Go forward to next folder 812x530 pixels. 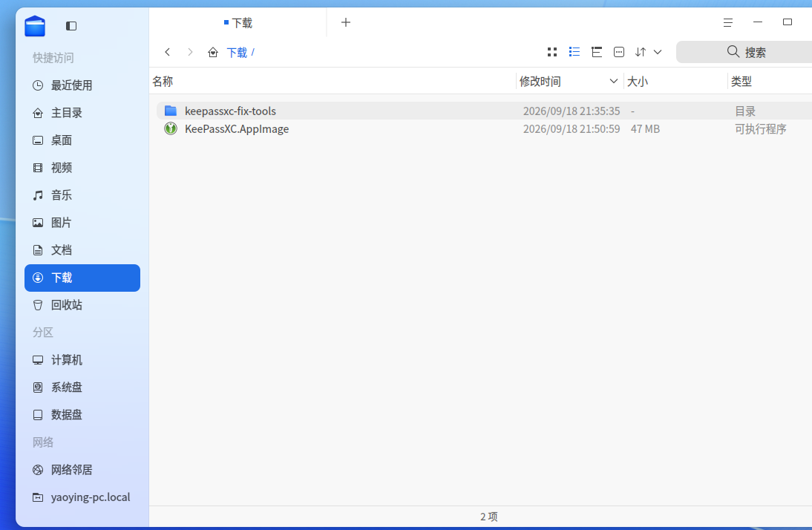[190, 52]
